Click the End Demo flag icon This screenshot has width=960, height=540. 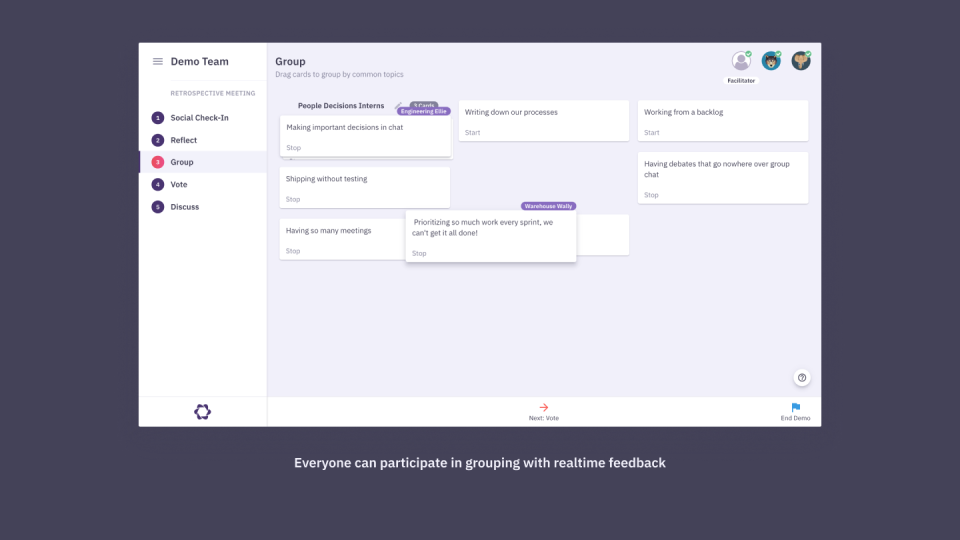pos(796,407)
